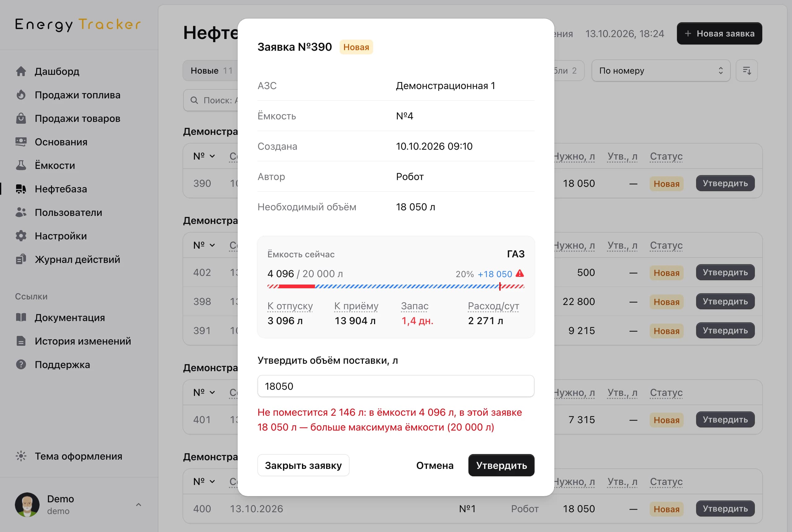Click the Новая заявка button

[x=719, y=33]
